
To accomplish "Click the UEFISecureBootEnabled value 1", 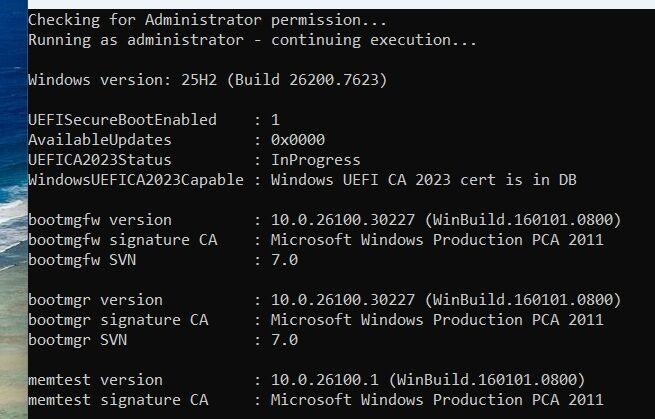I will click(275, 119).
